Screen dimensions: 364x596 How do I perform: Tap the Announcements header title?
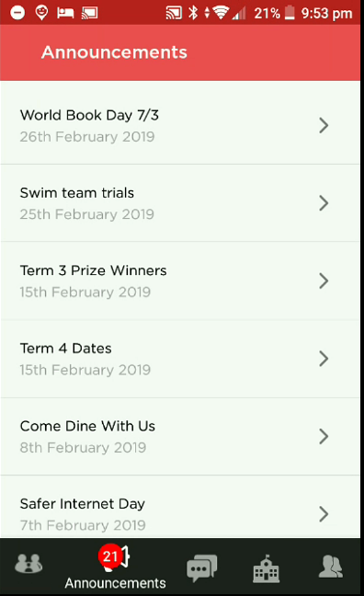114,52
